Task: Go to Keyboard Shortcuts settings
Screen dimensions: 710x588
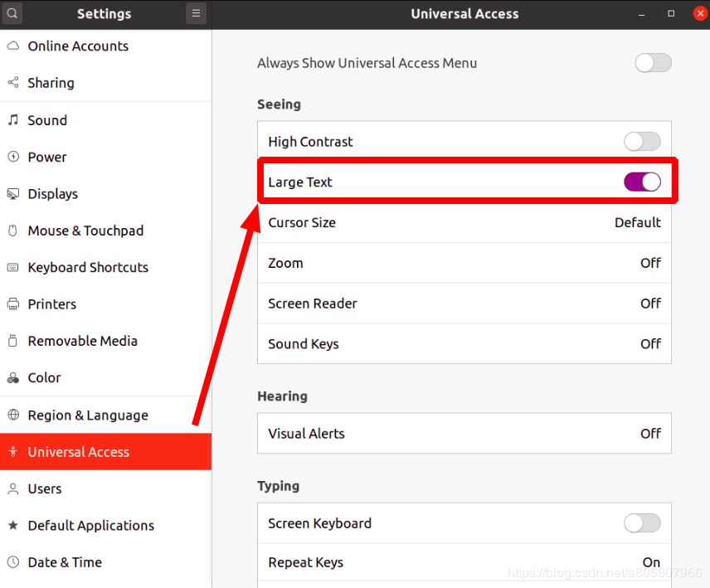Action: 88,267
